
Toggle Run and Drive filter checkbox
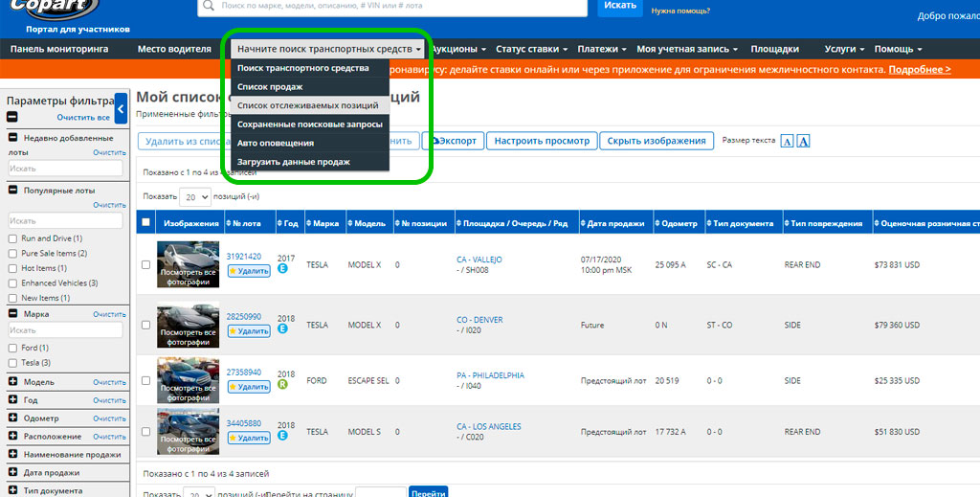(12, 238)
